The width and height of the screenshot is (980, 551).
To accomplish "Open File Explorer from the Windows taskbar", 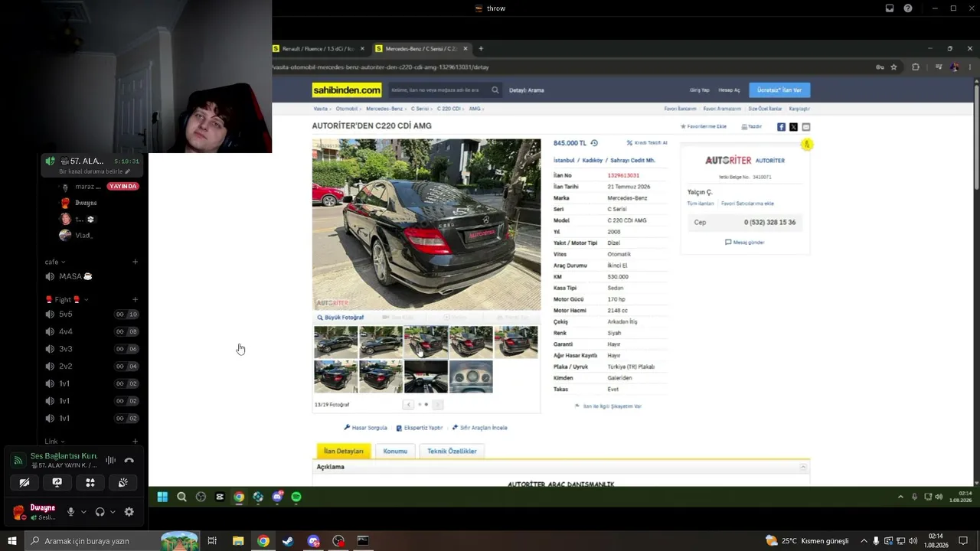I will pos(238,541).
